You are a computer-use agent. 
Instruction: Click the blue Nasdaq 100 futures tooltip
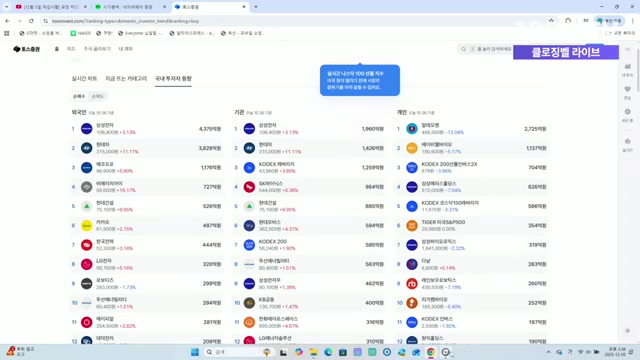click(x=360, y=80)
